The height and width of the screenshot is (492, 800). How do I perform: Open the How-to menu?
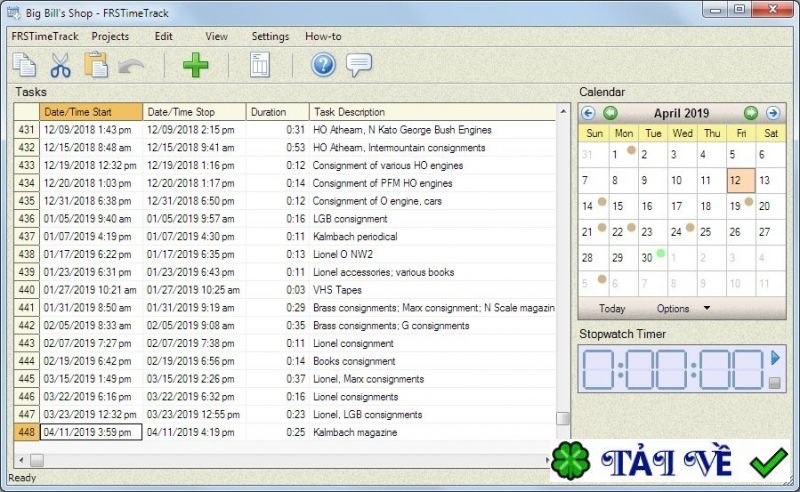[x=323, y=36]
